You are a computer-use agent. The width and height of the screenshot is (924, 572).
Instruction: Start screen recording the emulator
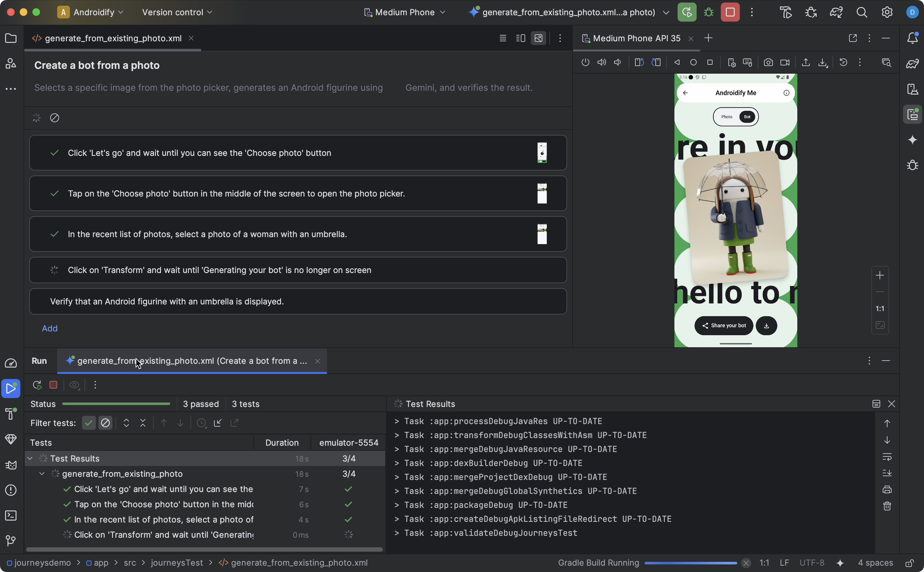click(x=786, y=63)
